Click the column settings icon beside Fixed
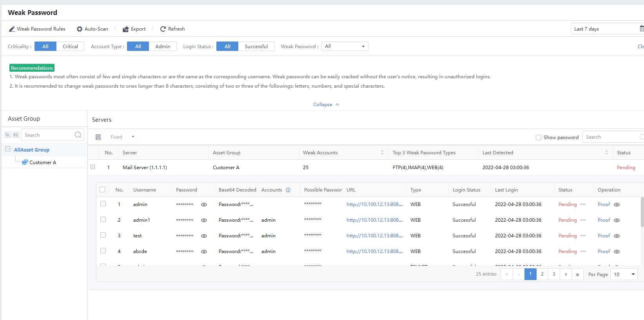644x320 pixels. point(98,137)
